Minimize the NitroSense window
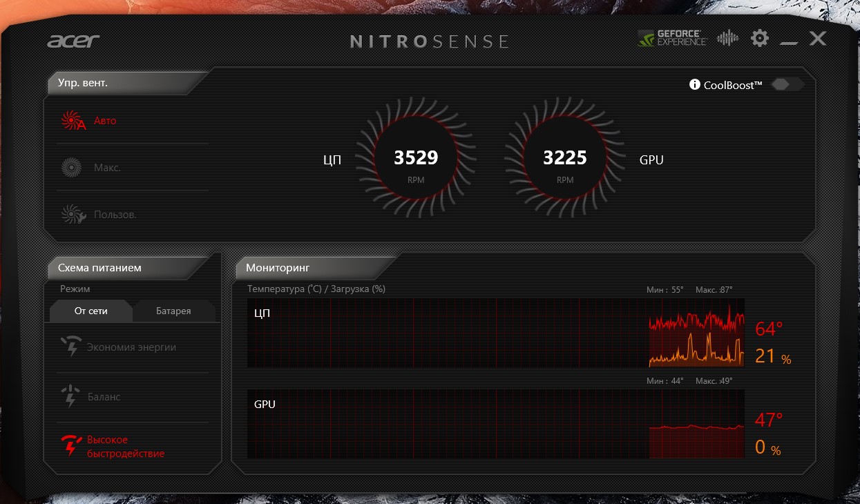The image size is (860, 504). click(788, 41)
